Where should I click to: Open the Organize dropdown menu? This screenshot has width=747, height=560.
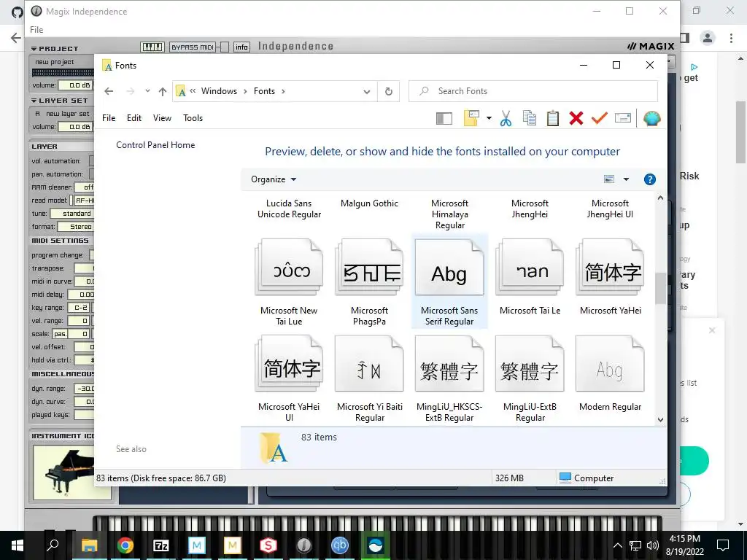274,179
